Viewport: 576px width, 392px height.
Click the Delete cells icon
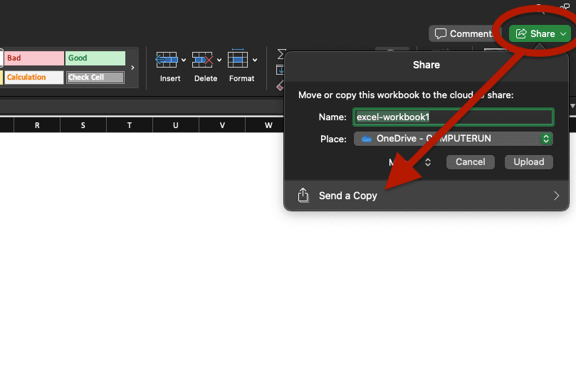tap(202, 60)
